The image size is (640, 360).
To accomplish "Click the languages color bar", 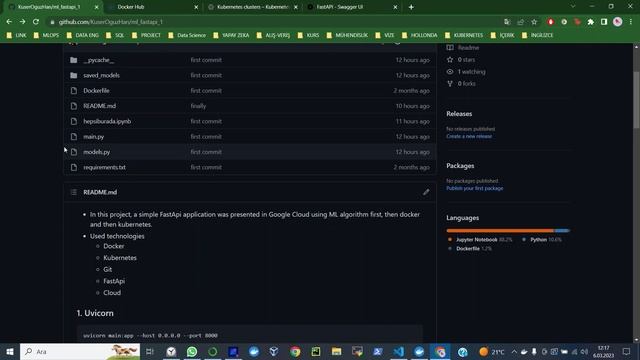I will click(508, 231).
